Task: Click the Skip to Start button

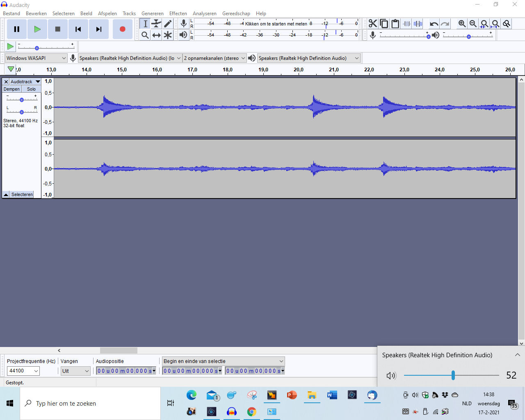Action: click(78, 29)
